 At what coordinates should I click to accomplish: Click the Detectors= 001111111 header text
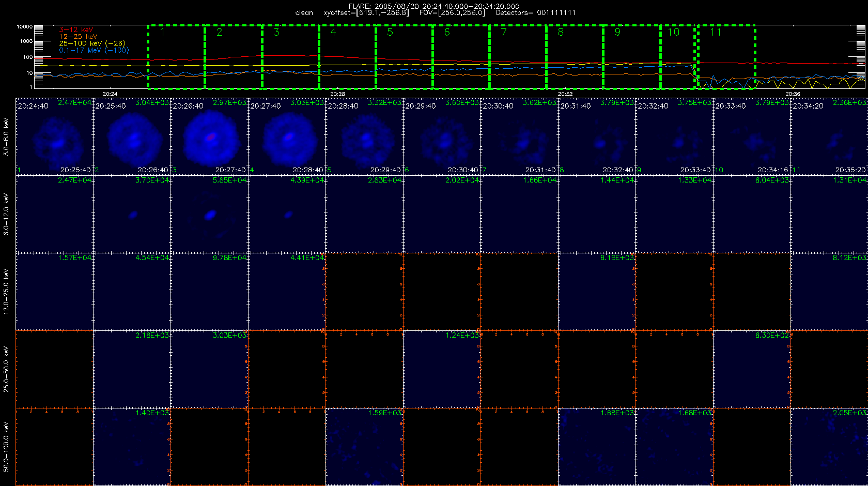[536, 12]
